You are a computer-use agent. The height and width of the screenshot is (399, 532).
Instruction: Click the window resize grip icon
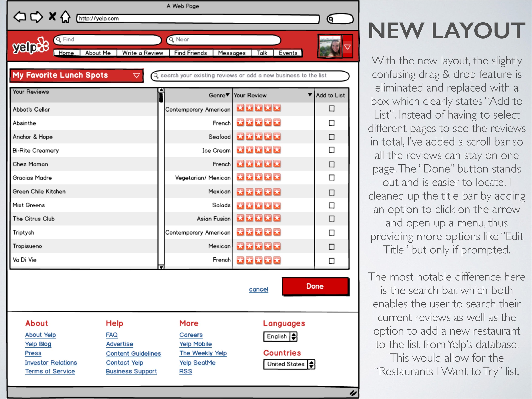(353, 393)
